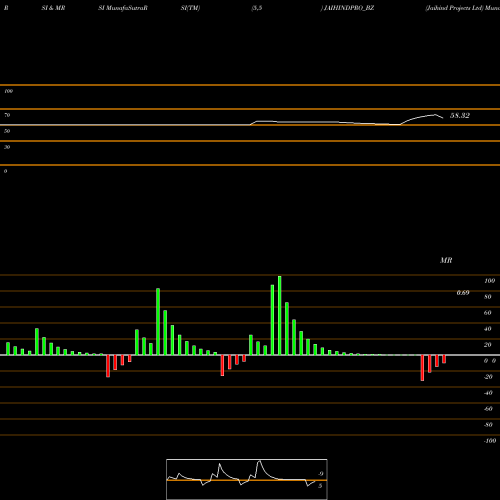Screen dimensions: 500x500
Task: Click the 50 label on RSI axis
Action: coord(7,131)
